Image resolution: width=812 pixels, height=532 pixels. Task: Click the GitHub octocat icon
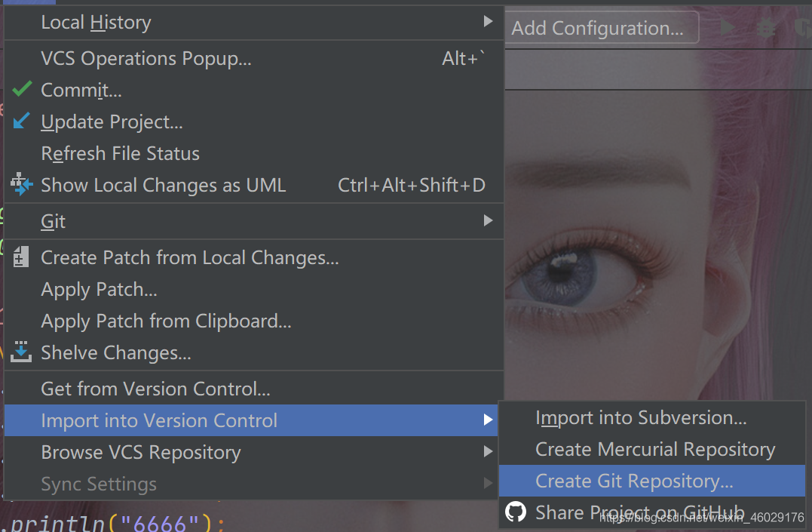[x=516, y=512]
